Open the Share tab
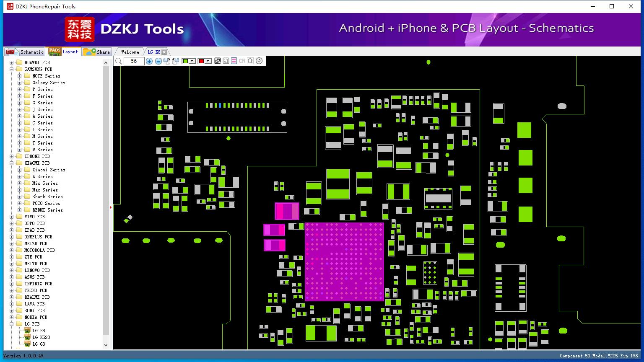Screen dimensions: 644x362 coord(96,52)
